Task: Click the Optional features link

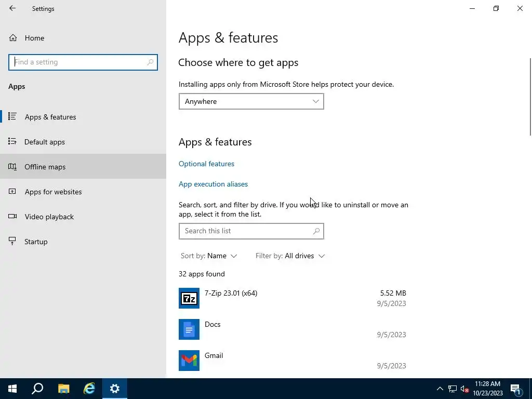Action: (206, 164)
